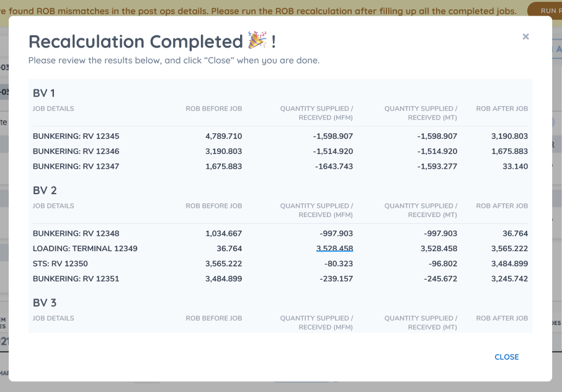Select the BUNKERING: RV 12351 job row

(x=76, y=278)
